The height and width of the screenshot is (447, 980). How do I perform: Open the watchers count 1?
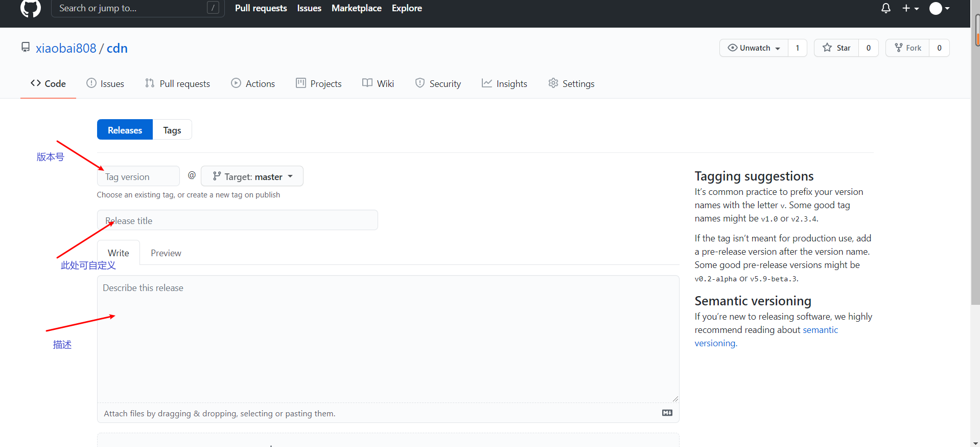click(x=798, y=48)
